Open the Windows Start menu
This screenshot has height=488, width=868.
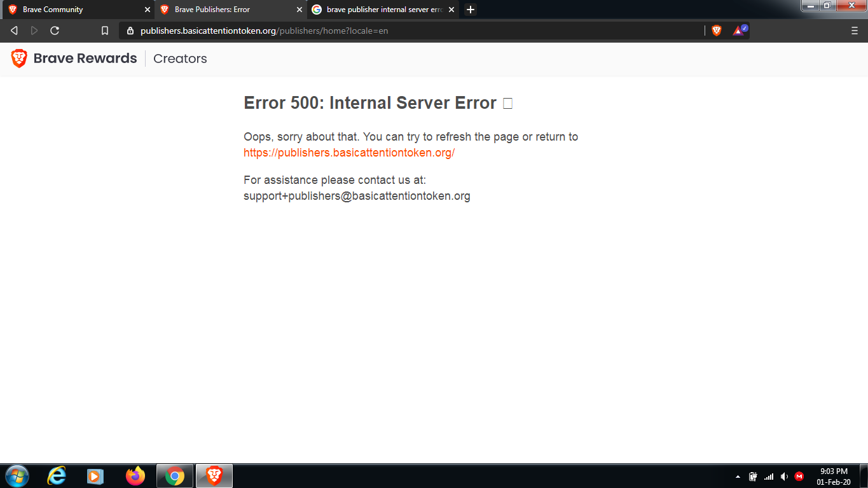(x=17, y=476)
